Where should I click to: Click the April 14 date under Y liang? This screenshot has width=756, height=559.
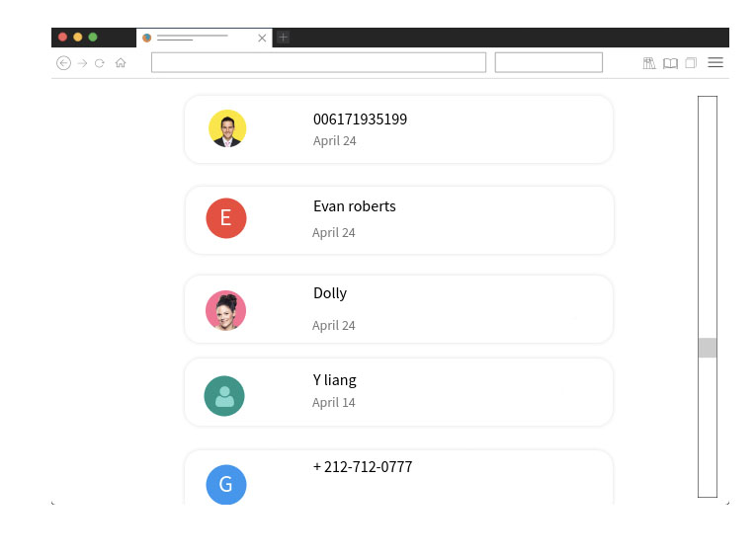click(334, 402)
